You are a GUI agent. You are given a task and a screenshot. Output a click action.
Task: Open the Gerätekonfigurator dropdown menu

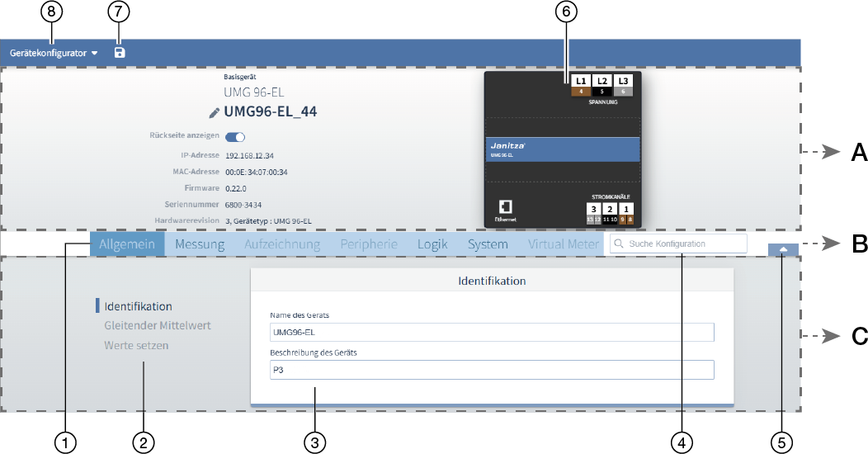(x=54, y=53)
